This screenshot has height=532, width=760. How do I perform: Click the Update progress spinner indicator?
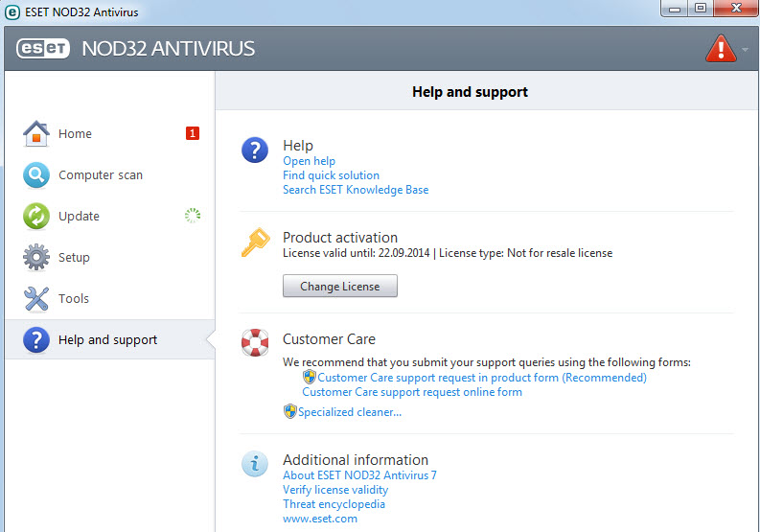193,216
